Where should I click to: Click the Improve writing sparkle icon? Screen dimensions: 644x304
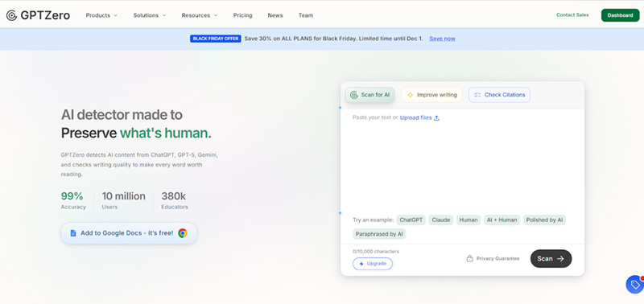(410, 95)
